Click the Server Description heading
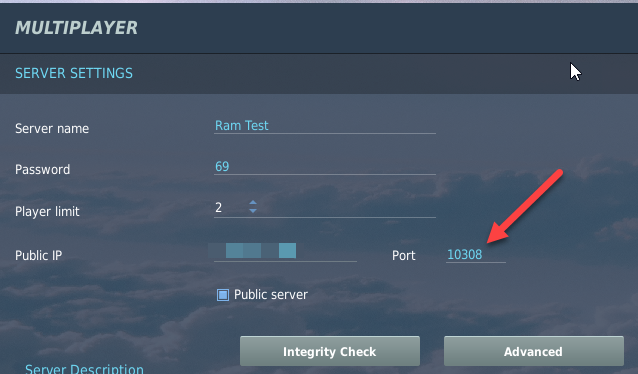638x374 pixels. point(84,369)
